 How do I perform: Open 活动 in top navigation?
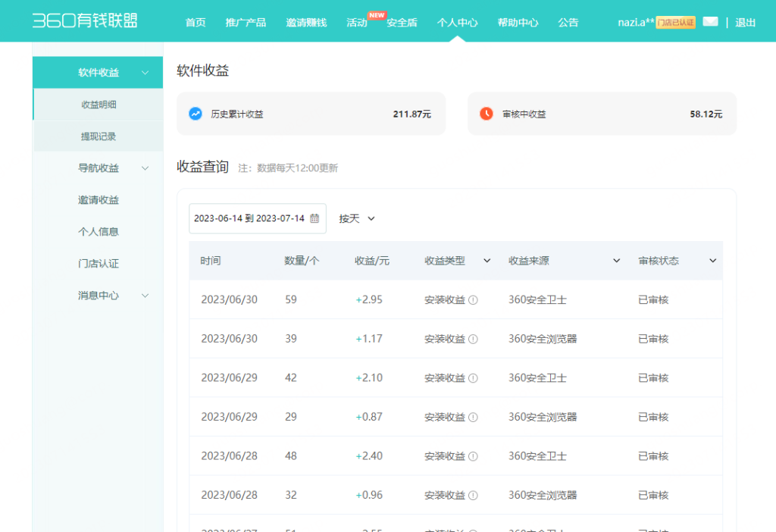point(356,22)
